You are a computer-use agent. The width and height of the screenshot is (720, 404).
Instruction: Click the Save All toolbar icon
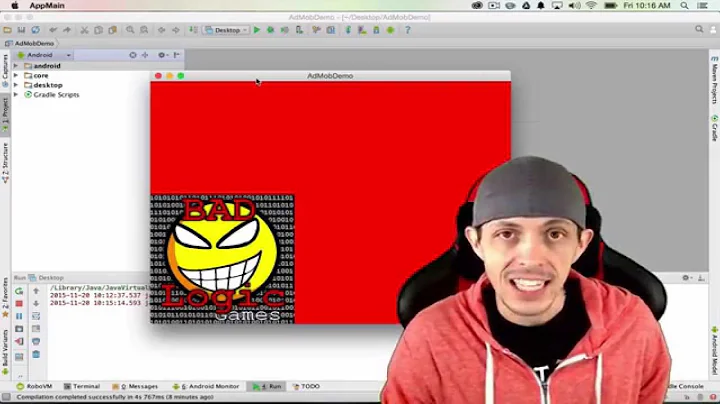21,30
